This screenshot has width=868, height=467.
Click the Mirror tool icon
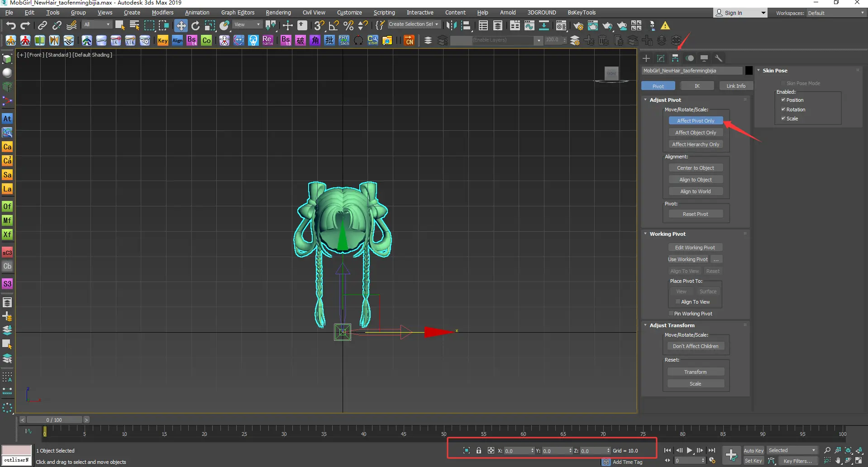pyautogui.click(x=451, y=25)
